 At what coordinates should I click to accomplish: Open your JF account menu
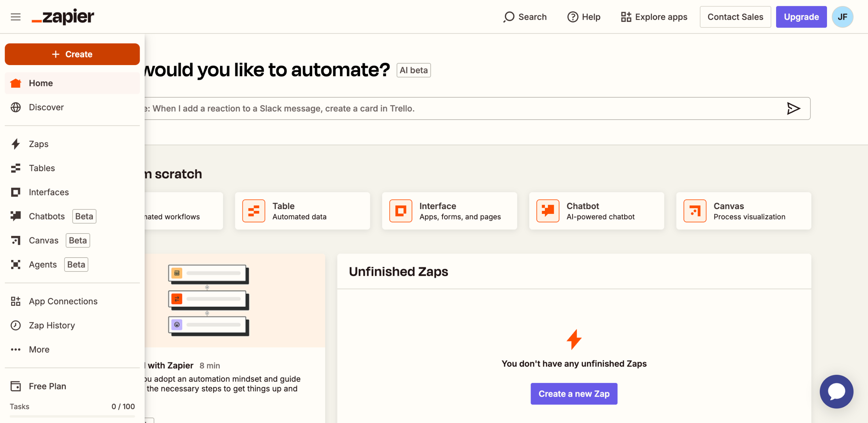(843, 17)
